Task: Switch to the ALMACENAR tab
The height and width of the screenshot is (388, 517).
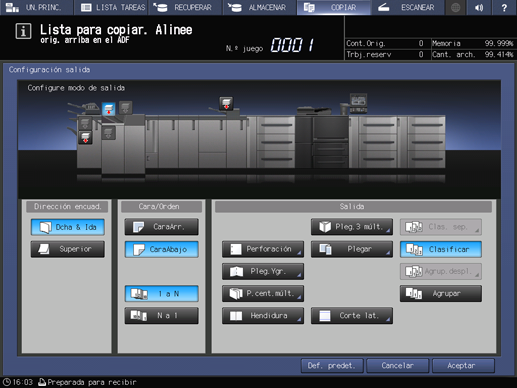Action: (x=260, y=7)
